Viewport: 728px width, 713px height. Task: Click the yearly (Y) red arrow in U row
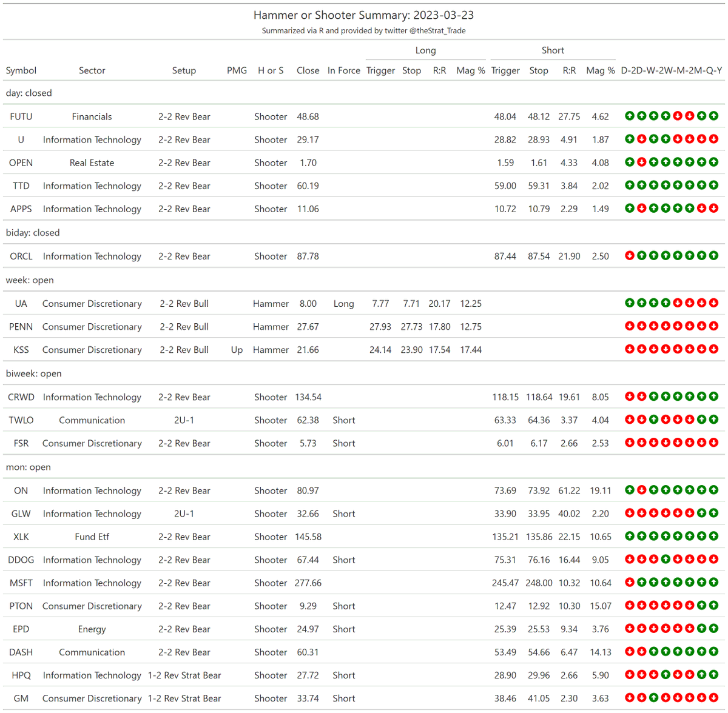coord(713,139)
